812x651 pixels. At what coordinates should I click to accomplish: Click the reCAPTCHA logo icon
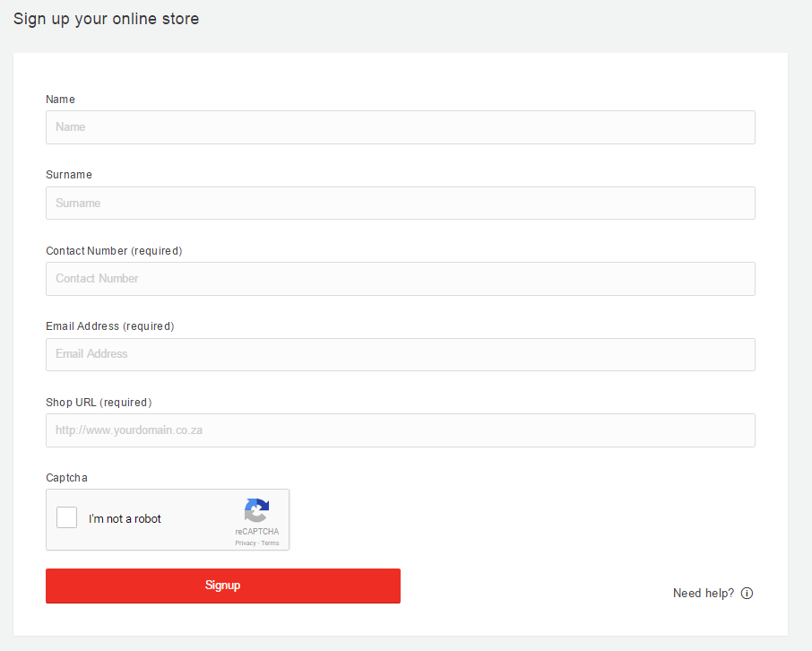257,508
